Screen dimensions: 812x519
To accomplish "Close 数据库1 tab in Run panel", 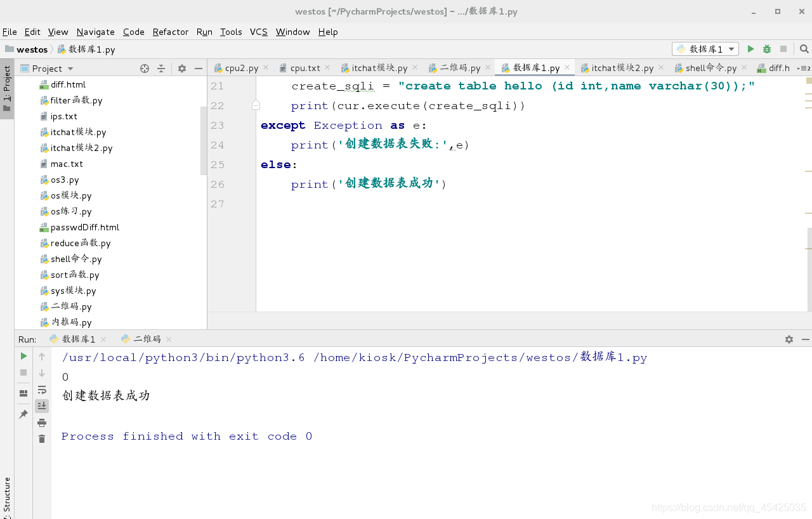I will point(103,339).
